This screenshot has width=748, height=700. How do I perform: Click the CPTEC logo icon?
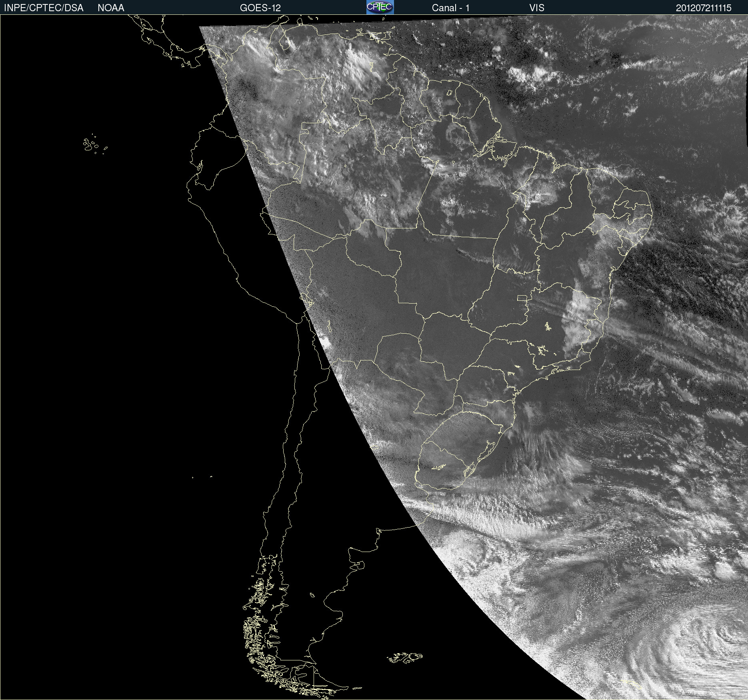click(x=380, y=7)
